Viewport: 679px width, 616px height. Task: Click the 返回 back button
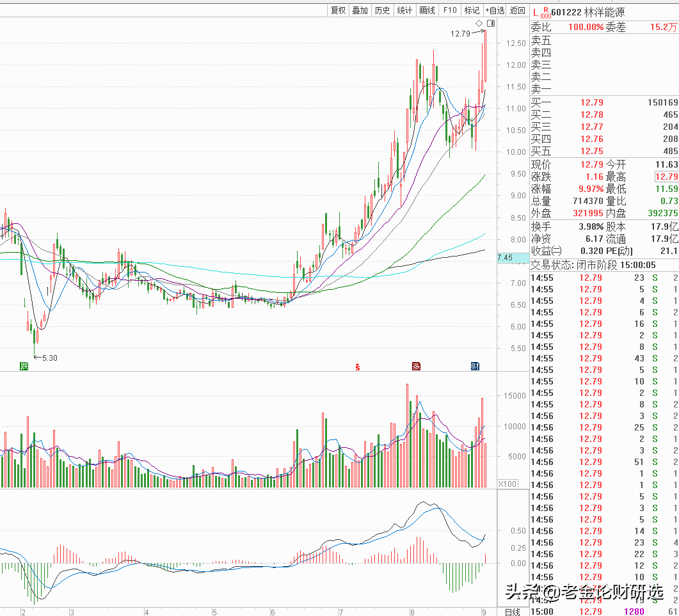(x=517, y=10)
